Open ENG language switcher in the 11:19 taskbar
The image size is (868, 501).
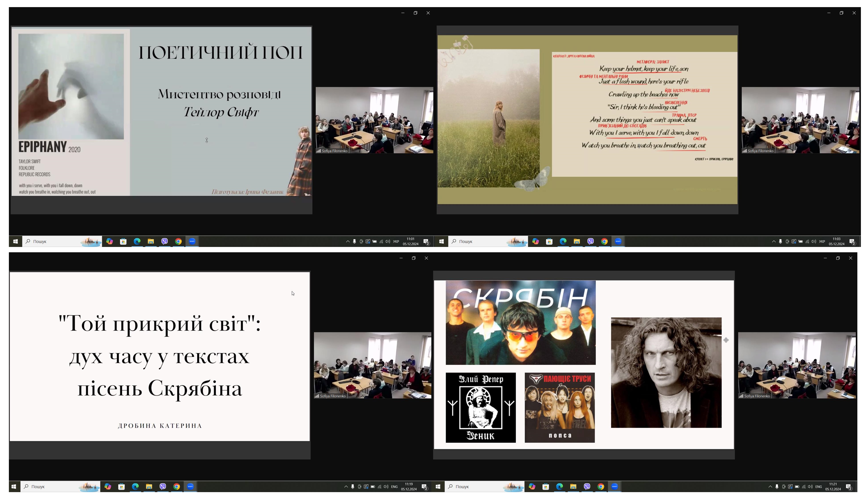click(x=394, y=487)
